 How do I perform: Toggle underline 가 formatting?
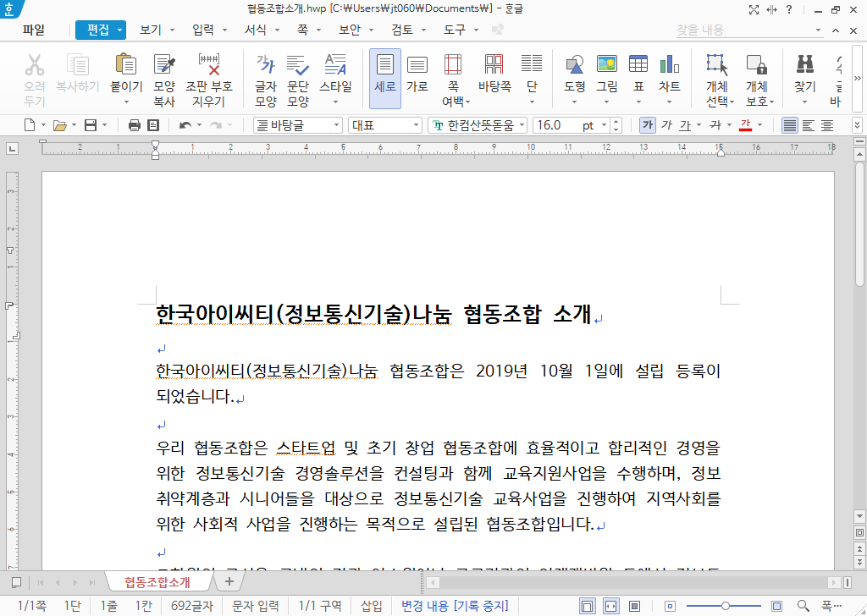click(685, 125)
